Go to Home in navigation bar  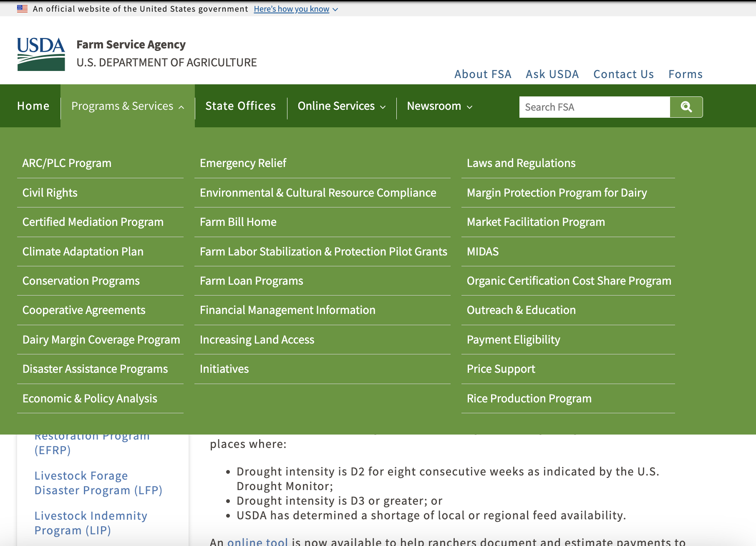(x=33, y=106)
